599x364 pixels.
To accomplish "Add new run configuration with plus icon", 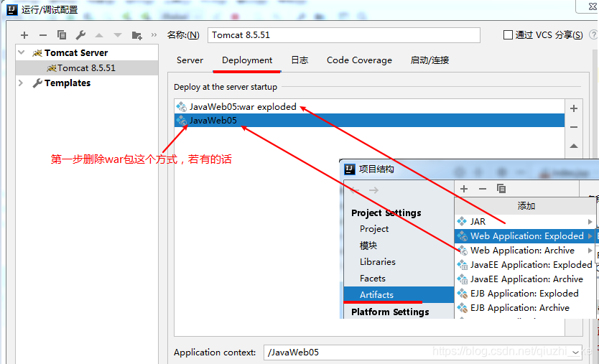I will pyautogui.click(x=24, y=35).
